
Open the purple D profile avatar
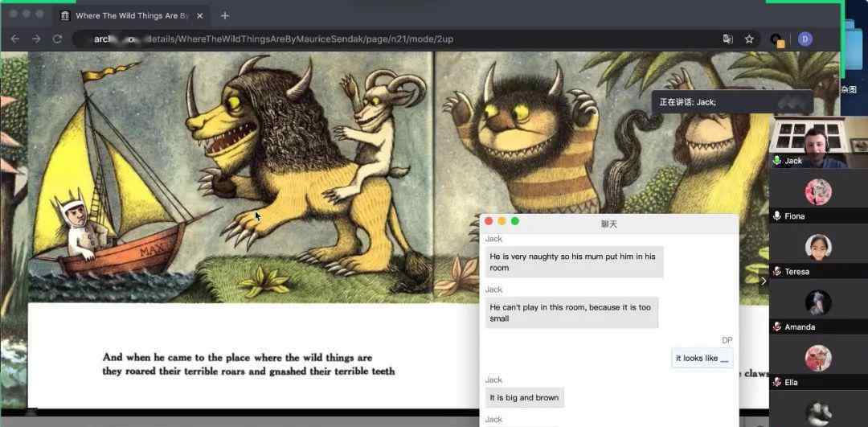805,39
